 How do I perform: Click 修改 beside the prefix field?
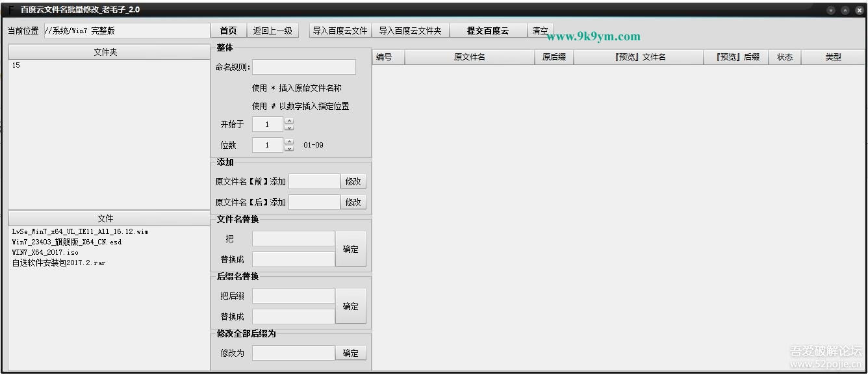(353, 181)
